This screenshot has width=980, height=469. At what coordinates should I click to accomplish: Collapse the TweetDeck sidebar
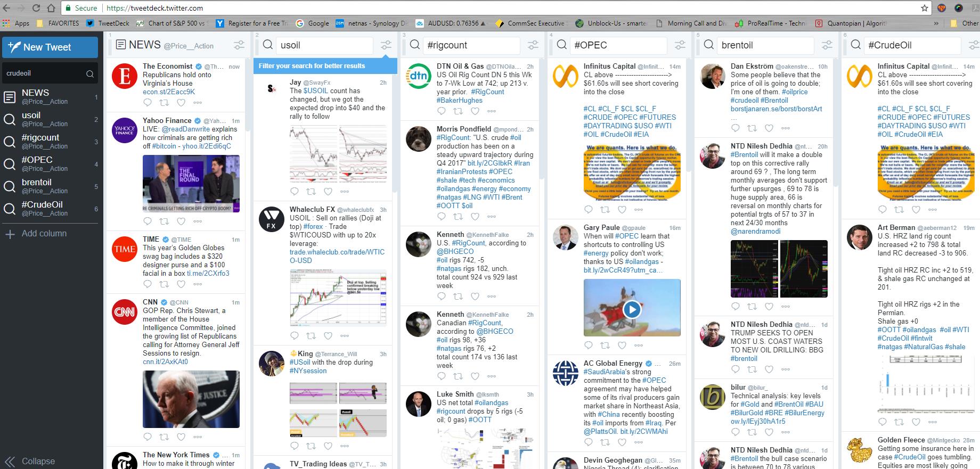30,461
